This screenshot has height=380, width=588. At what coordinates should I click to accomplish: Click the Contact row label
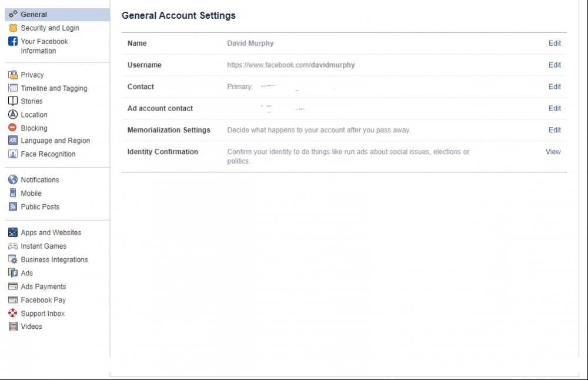point(141,86)
